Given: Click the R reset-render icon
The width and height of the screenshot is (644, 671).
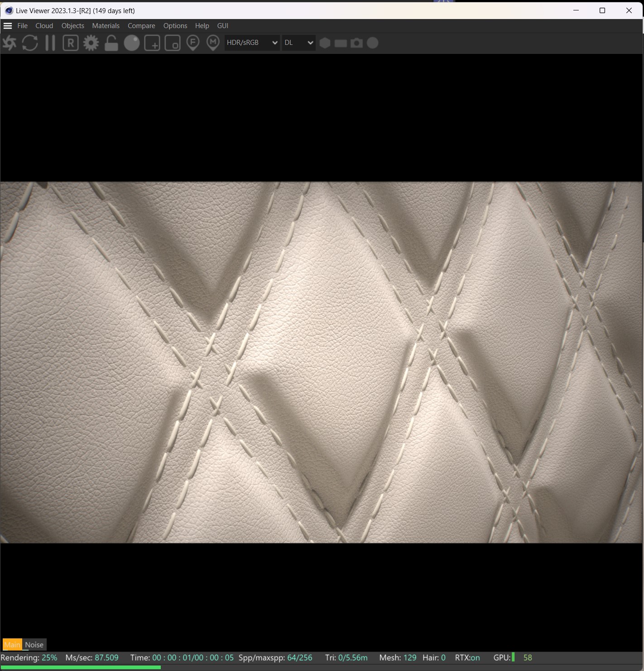Looking at the screenshot, I should tap(71, 43).
